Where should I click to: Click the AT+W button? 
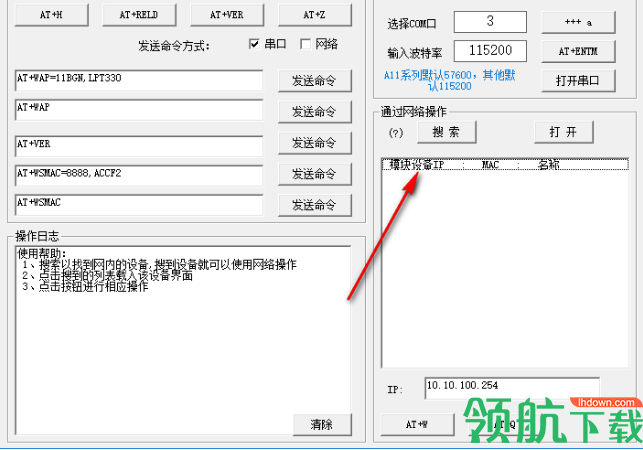point(417,425)
